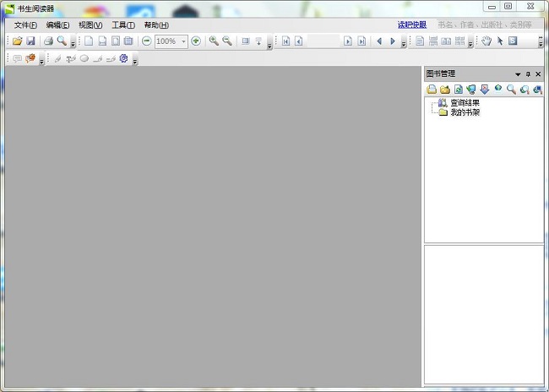
Task: Switch to two-page facing layout
Action: click(x=446, y=41)
